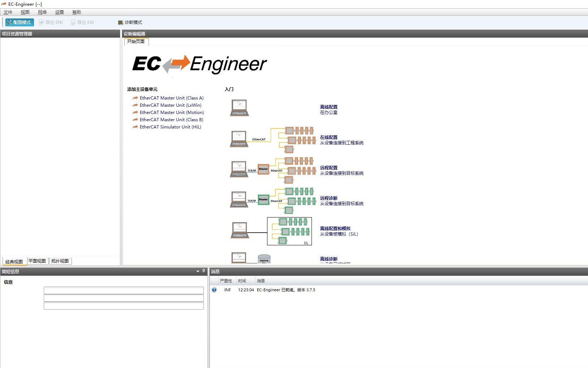Click the 在线配置 network diagram
Viewport: 588px width, 368px height.
273,139
